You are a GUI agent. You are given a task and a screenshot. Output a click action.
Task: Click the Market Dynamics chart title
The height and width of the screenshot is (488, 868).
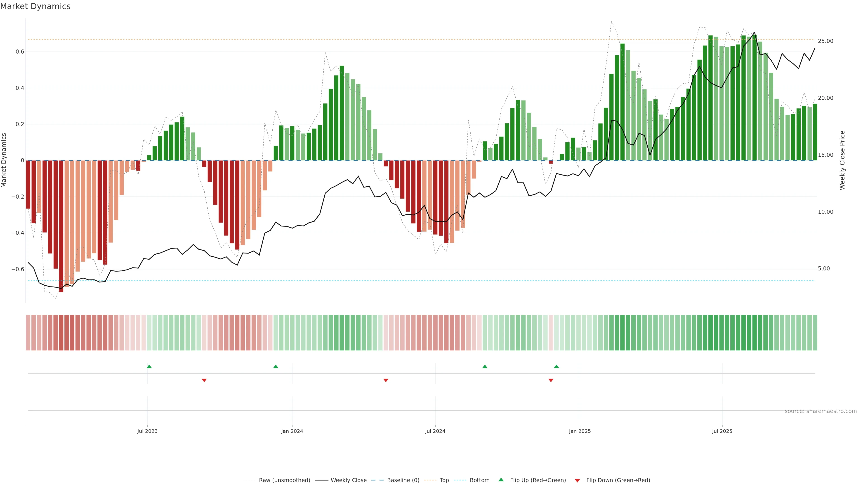35,6
